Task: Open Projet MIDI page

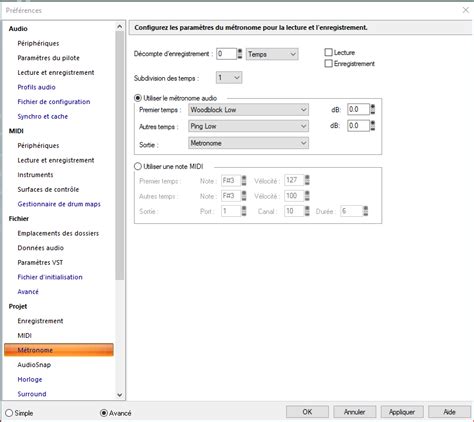Action: point(25,336)
